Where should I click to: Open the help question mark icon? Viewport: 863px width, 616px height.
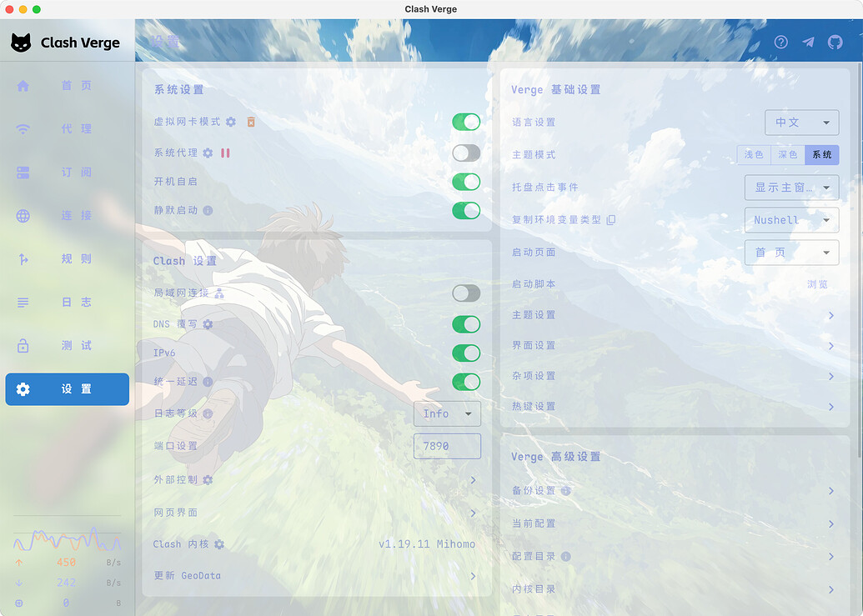tap(780, 42)
